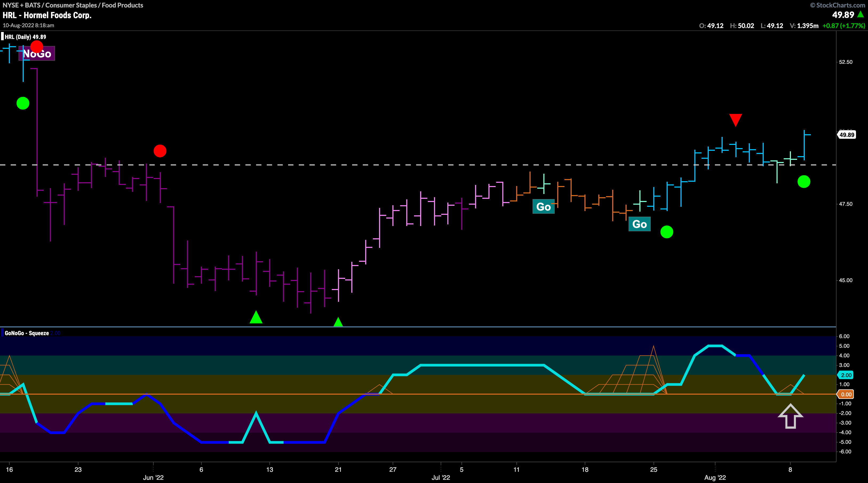Click the volume value V: 1.395m

point(804,26)
